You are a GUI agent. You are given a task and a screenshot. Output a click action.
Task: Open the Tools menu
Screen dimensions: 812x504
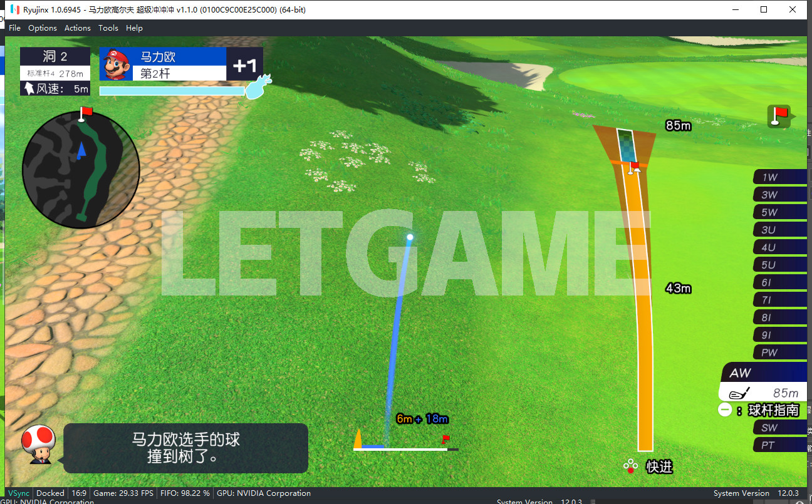(x=108, y=28)
